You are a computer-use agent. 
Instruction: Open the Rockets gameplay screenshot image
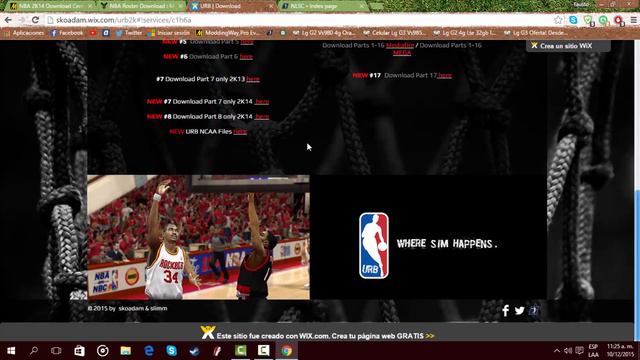198,237
